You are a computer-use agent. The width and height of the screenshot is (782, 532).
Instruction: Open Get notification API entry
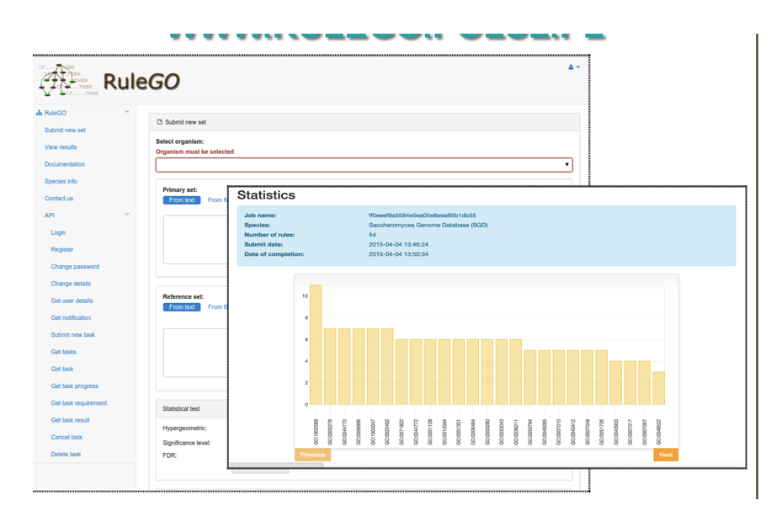point(71,317)
